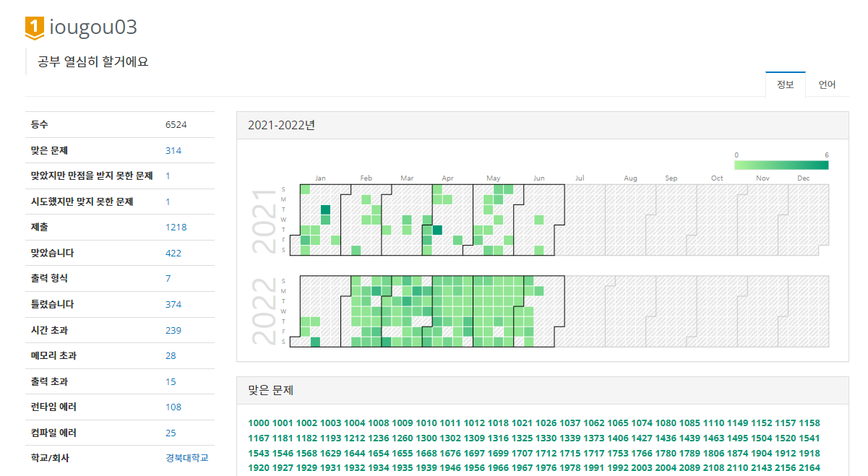
Task: Open solved problem 1991
Action: click(594, 469)
